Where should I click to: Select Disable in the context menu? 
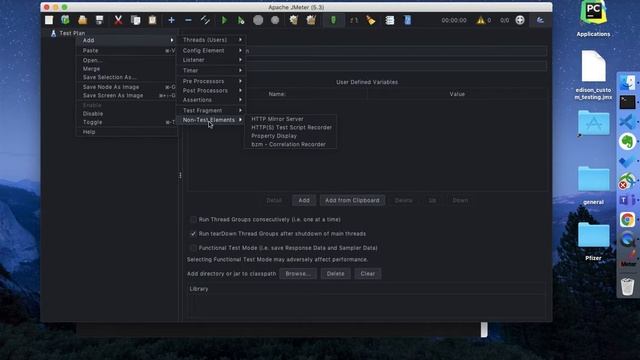pos(127,114)
